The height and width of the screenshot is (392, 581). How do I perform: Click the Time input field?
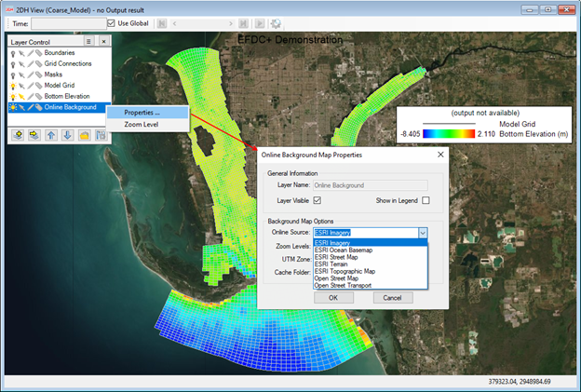pyautogui.click(x=69, y=23)
